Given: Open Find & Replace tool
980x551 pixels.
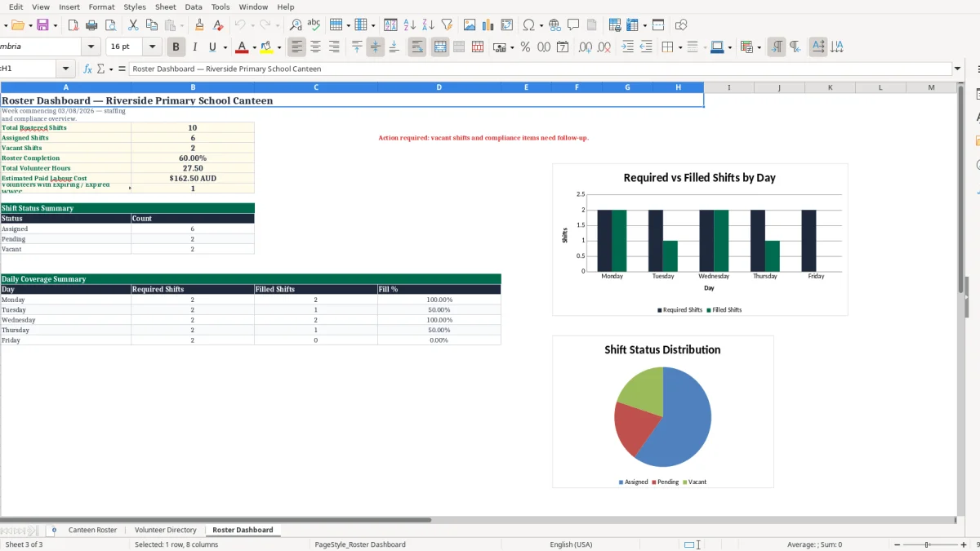Looking at the screenshot, I should (296, 25).
